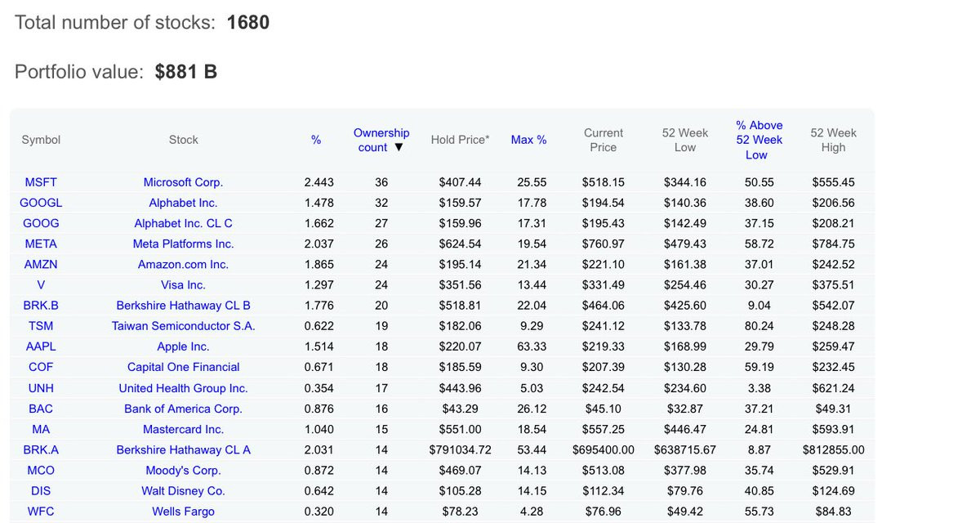The width and height of the screenshot is (980, 523).
Task: Open UNH symbol link
Action: click(x=41, y=388)
